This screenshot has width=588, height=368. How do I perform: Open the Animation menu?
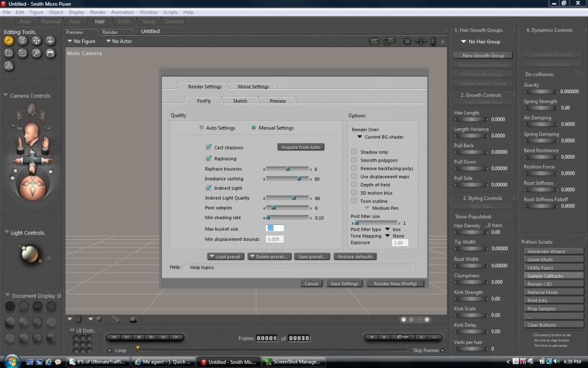click(122, 12)
